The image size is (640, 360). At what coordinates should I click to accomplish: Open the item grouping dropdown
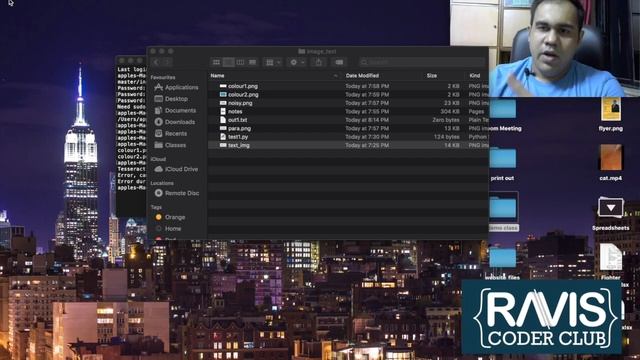pos(273,62)
